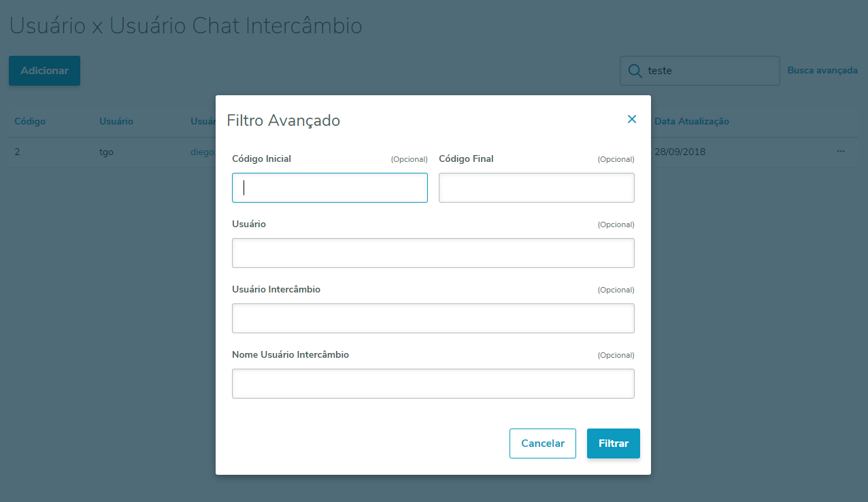Image resolution: width=868 pixels, height=502 pixels.
Task: Select the Usuário filter input
Action: coord(433,253)
